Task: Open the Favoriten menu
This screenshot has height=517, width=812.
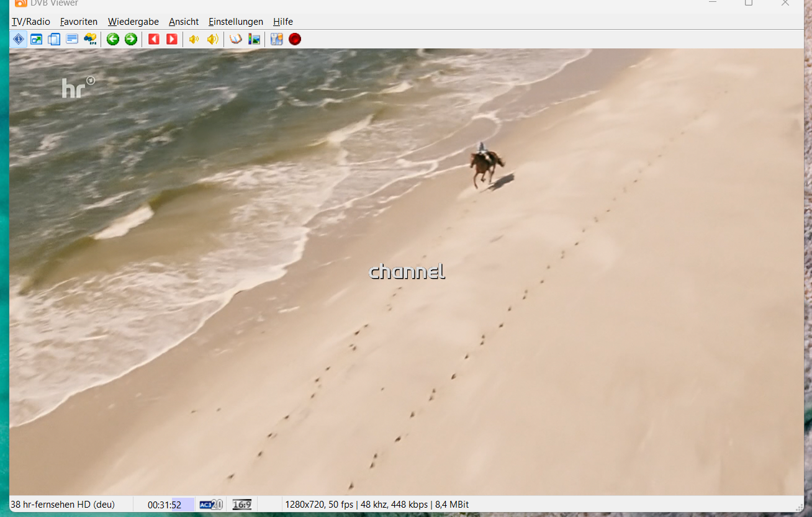Action: tap(79, 22)
